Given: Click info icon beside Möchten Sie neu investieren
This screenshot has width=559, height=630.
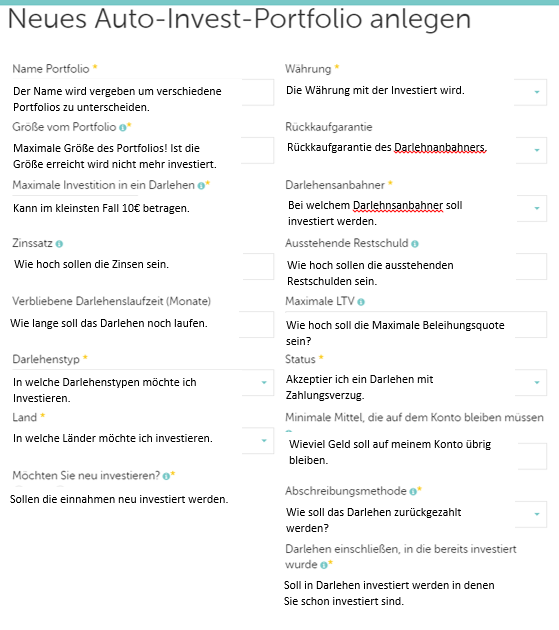Looking at the screenshot, I should coord(166,476).
